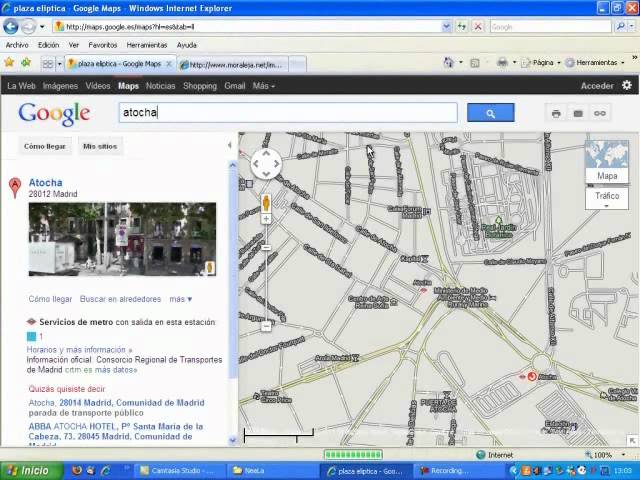Click La Web in Google bar
The image size is (640, 480).
tap(21, 86)
